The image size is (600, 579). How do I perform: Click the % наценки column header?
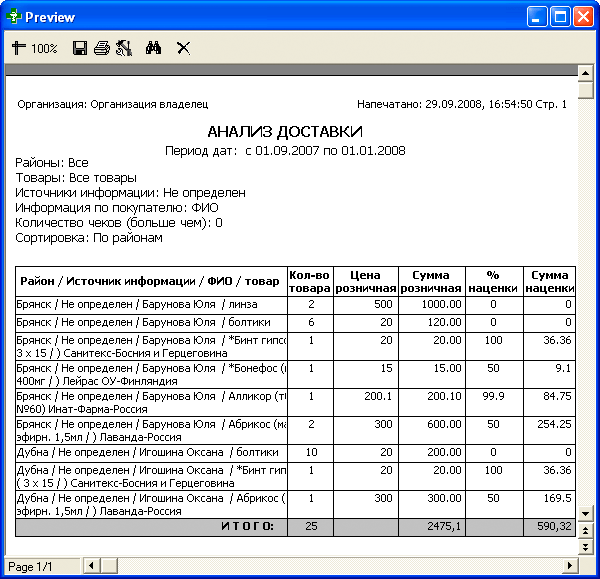(x=493, y=282)
